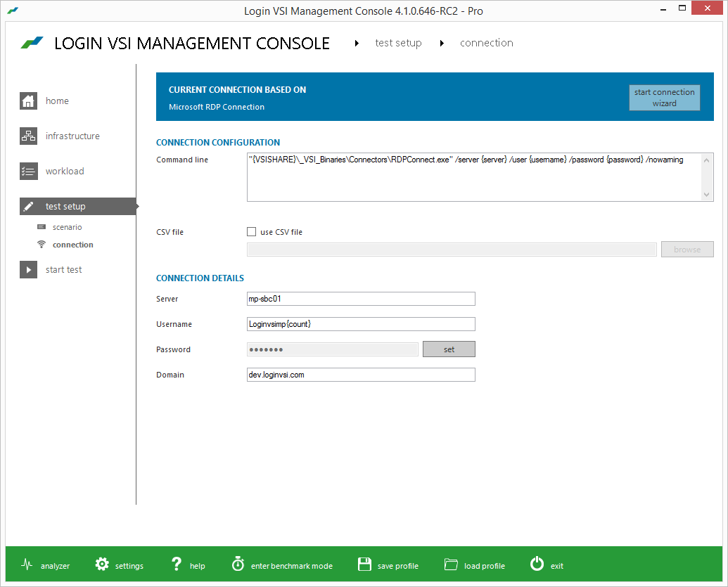728x587 pixels.
Task: Click the scenario sub-item icon
Action: click(x=41, y=227)
